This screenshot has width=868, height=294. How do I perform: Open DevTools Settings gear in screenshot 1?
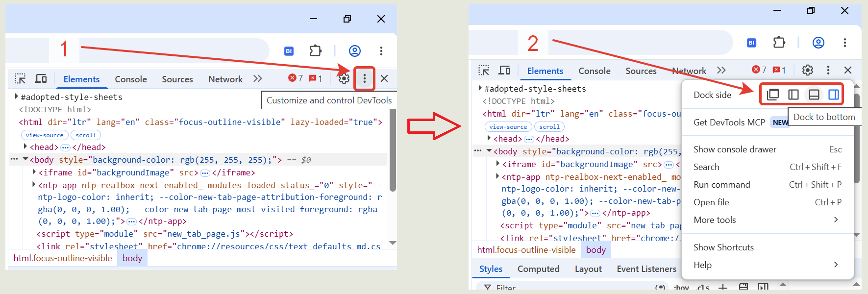pyautogui.click(x=344, y=78)
